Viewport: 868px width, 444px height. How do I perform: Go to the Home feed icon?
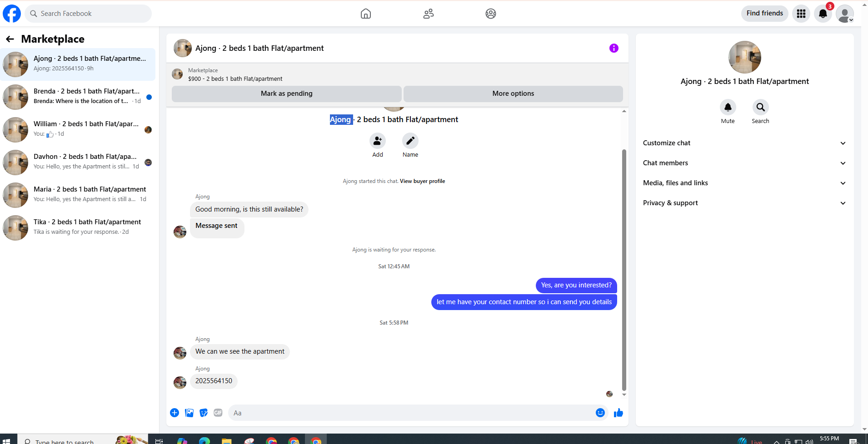[x=366, y=14]
